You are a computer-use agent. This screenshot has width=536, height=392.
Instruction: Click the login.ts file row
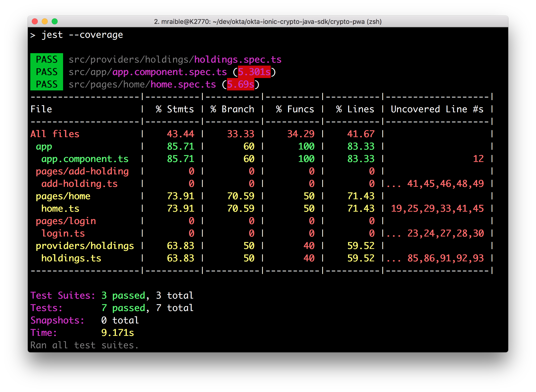pos(63,234)
